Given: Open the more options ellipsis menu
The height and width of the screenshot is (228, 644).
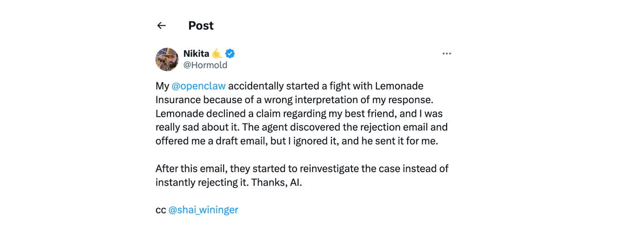Looking at the screenshot, I should pos(447,54).
